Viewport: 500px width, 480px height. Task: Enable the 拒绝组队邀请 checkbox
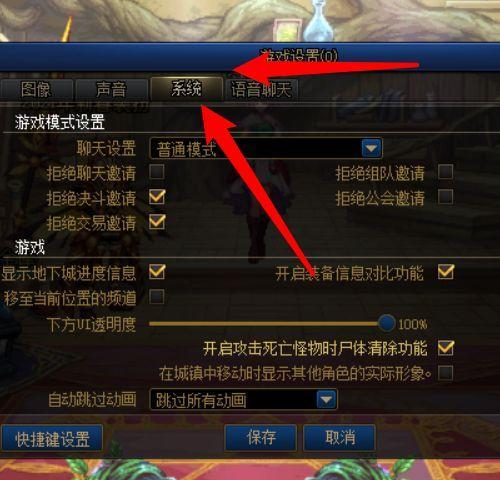tap(446, 172)
